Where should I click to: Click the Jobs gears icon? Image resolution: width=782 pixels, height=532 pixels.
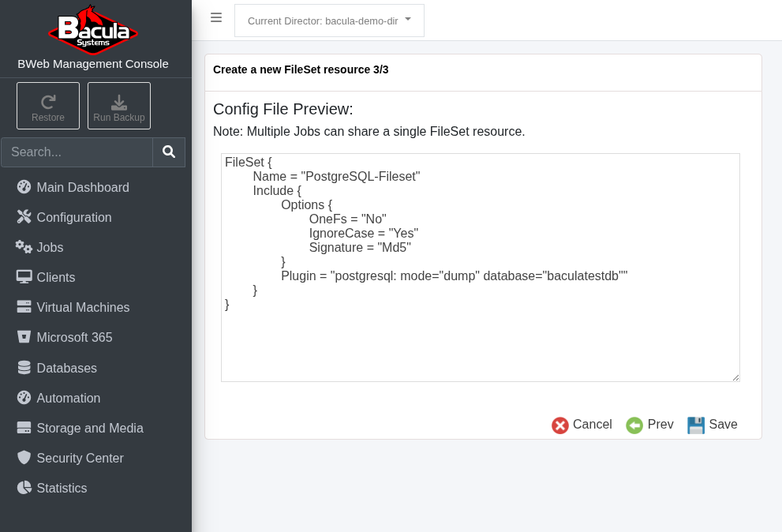tap(24, 247)
